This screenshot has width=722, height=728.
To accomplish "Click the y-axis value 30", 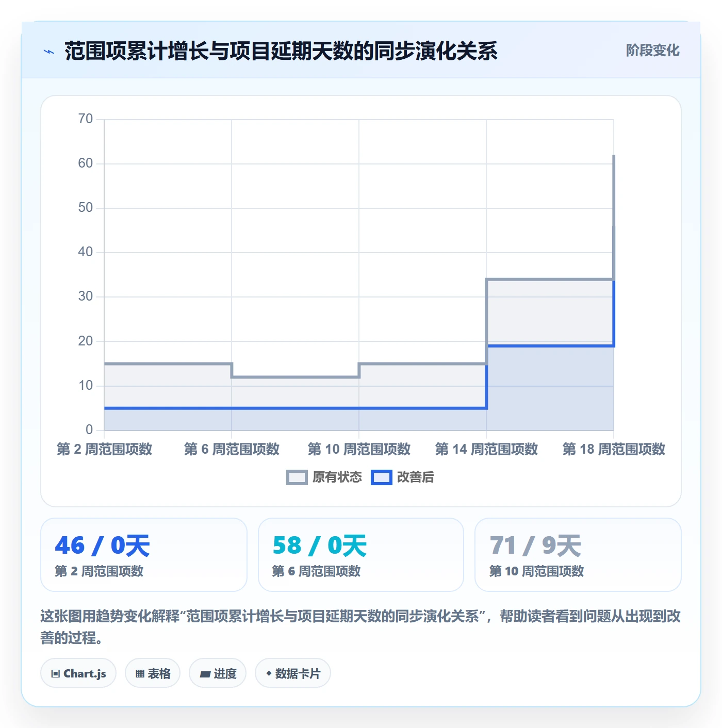I will click(x=86, y=296).
